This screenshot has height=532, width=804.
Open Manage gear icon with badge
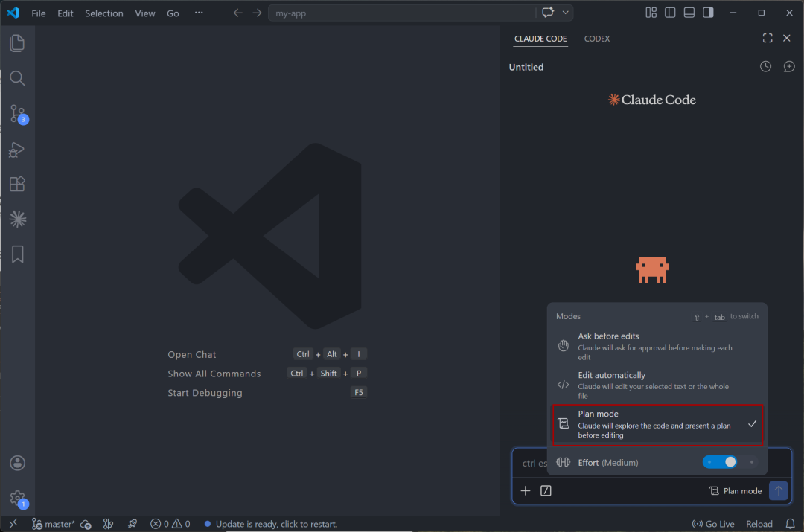click(17, 499)
